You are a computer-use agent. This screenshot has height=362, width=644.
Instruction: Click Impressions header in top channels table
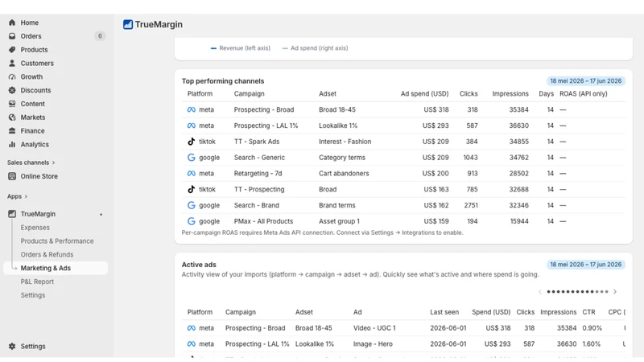pos(510,93)
